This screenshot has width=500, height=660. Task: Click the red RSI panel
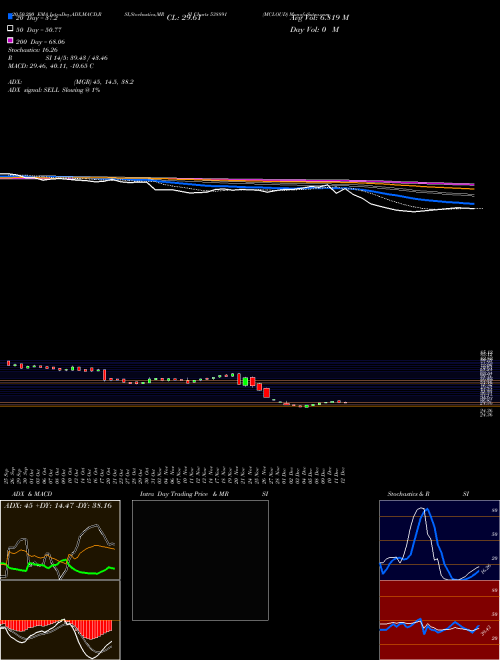coord(439,620)
